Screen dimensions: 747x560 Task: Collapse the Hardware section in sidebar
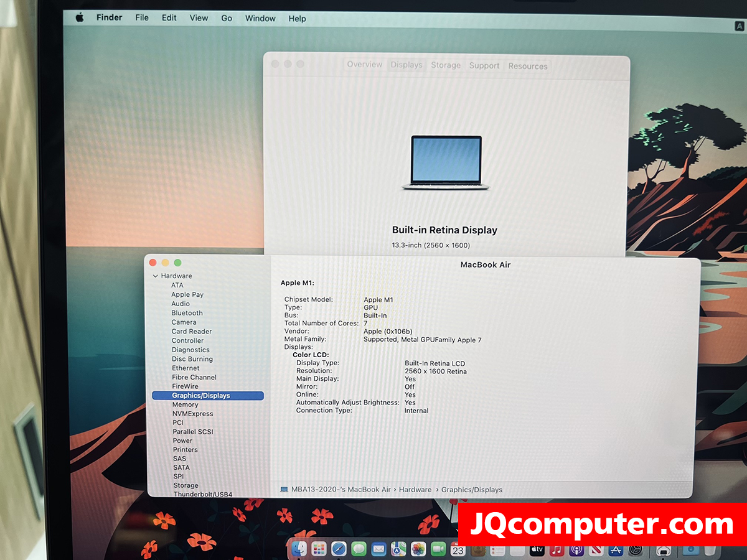point(155,276)
